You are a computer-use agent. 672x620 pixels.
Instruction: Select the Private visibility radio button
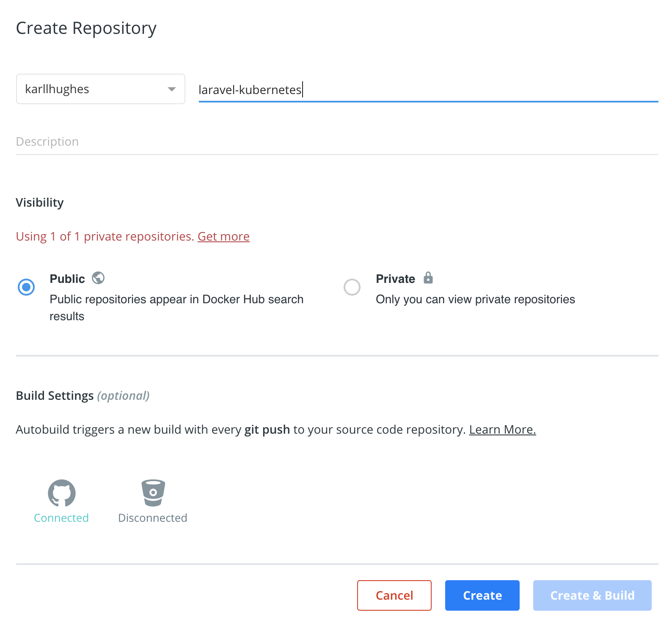coord(352,287)
